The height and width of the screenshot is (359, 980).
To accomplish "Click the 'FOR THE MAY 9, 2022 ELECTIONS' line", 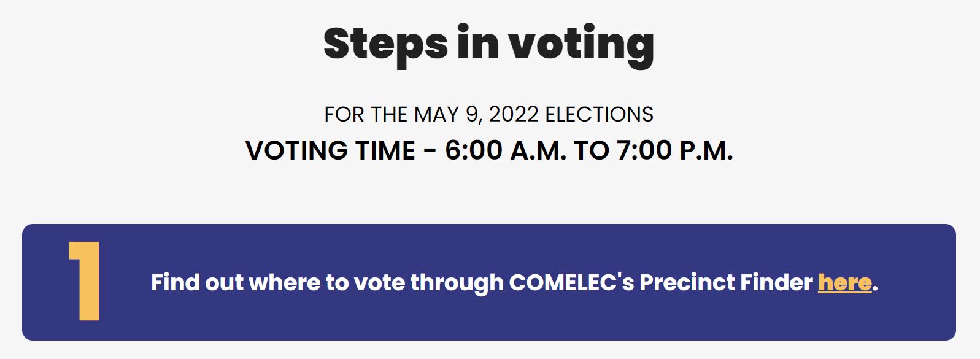I will (489, 114).
